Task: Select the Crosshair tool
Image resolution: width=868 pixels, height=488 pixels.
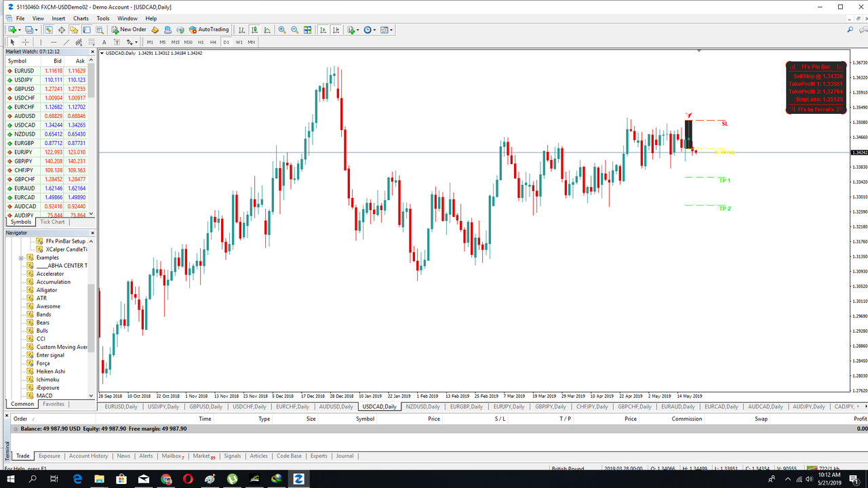Action: [26, 42]
